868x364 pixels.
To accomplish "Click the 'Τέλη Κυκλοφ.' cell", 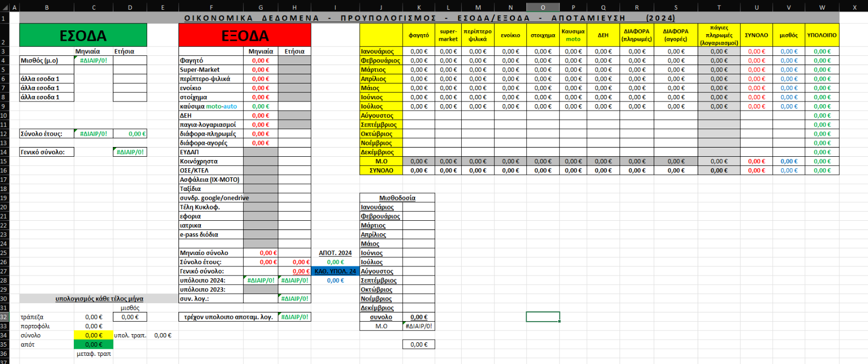I will click(211, 207).
